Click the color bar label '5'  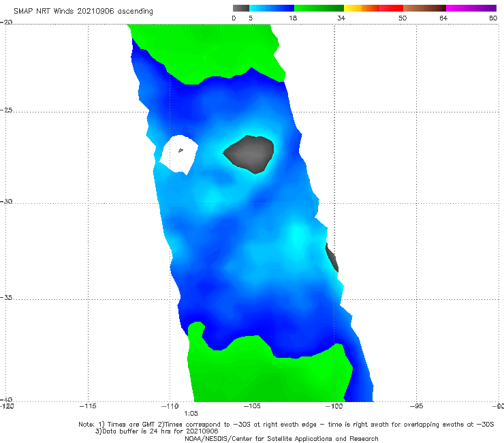tap(251, 18)
